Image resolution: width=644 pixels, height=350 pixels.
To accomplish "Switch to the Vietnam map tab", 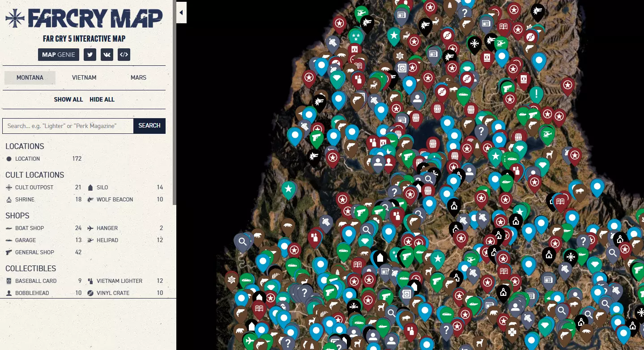I will click(x=84, y=77).
